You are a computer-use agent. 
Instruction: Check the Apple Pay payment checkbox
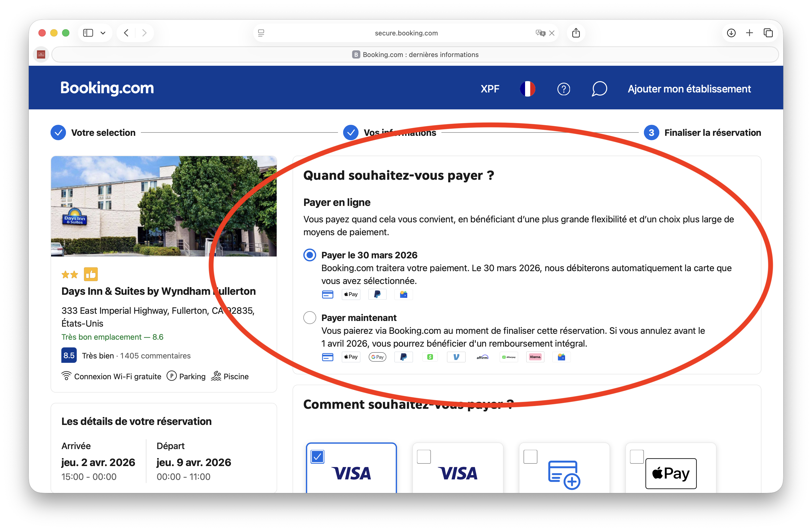pyautogui.click(x=637, y=457)
